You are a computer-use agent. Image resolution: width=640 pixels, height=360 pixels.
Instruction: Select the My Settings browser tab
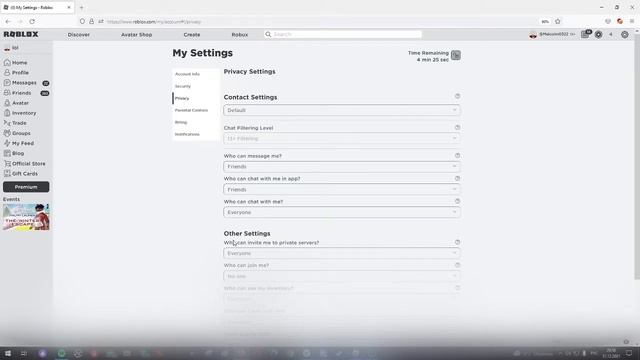coord(37,7)
